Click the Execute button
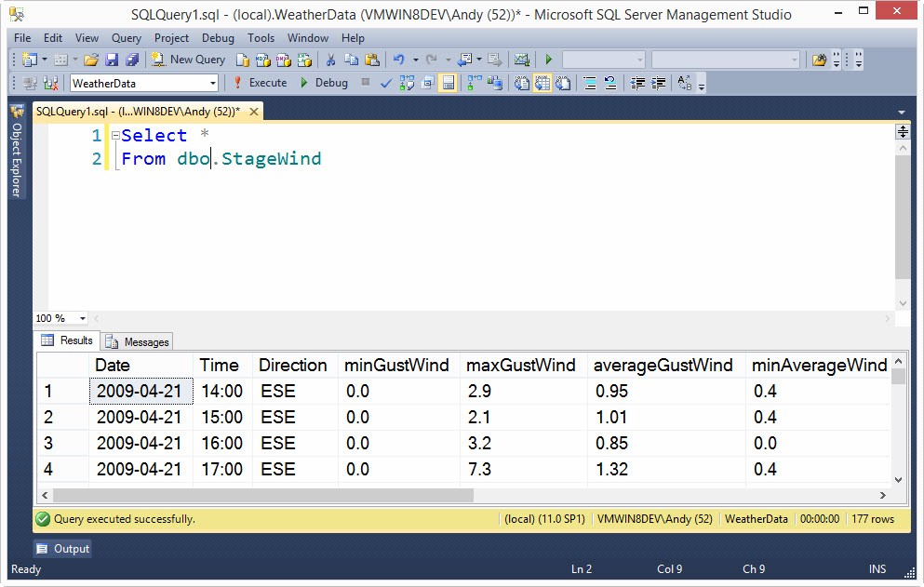 260,83
